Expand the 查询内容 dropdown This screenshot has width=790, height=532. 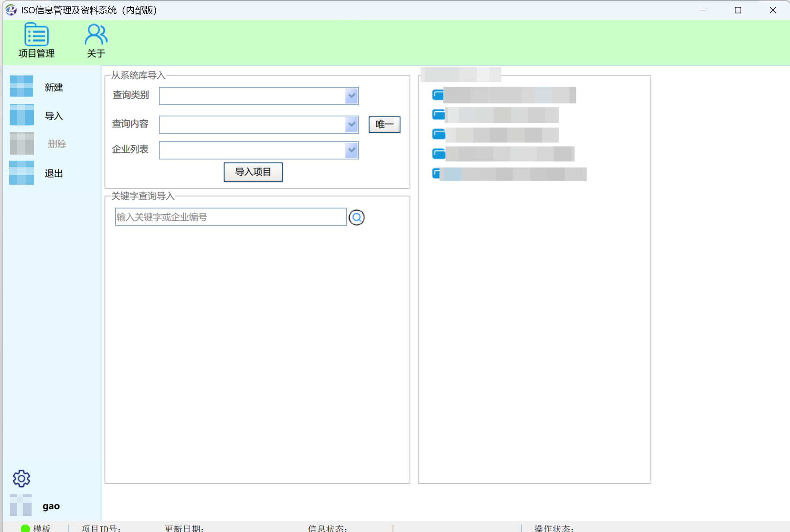click(x=352, y=125)
